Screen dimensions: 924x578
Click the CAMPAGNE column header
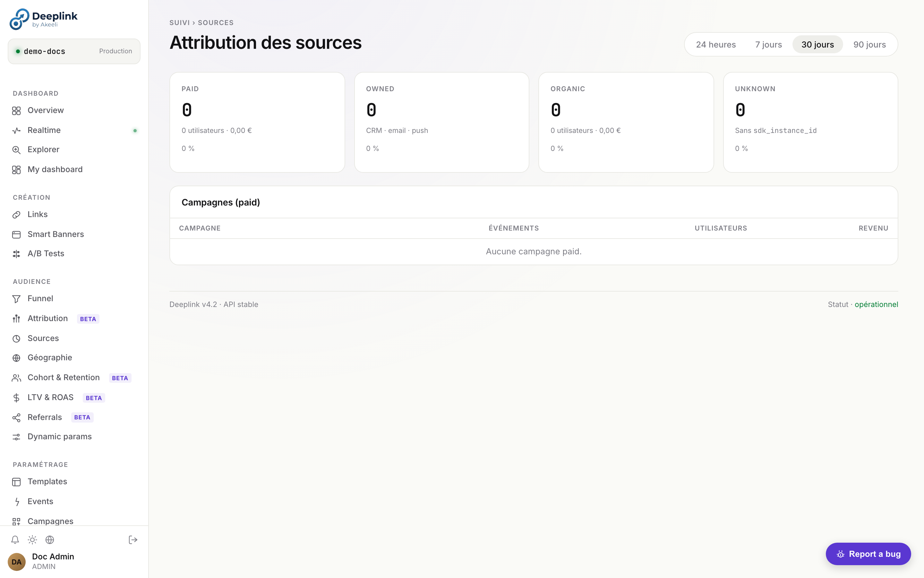point(200,228)
